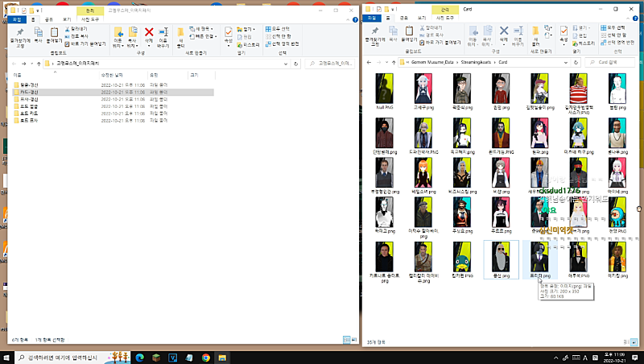Click Invert selection in left window
Viewport: 644px width, 364px height.
(283, 43)
